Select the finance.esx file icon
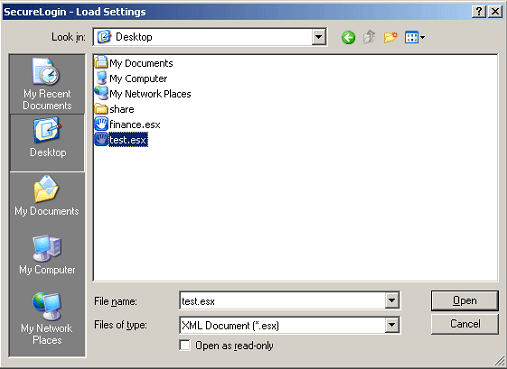 pos(101,124)
